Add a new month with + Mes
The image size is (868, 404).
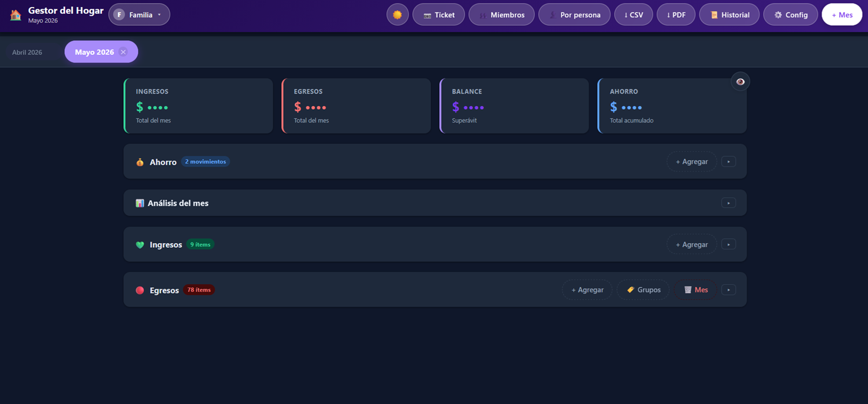click(842, 15)
